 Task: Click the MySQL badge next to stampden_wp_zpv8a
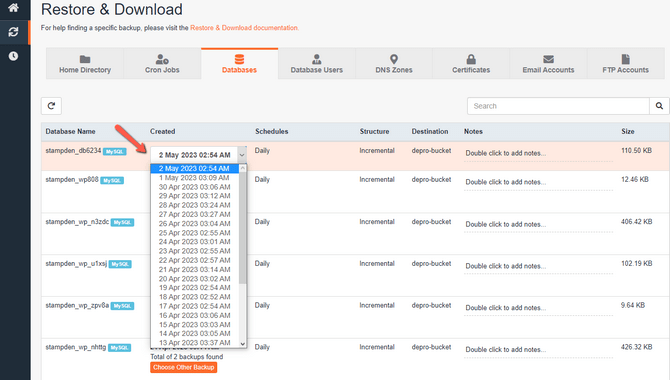pyautogui.click(x=122, y=306)
